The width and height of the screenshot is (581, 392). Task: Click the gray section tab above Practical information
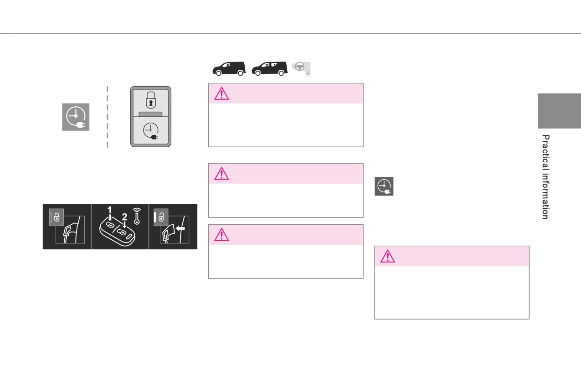coord(560,111)
